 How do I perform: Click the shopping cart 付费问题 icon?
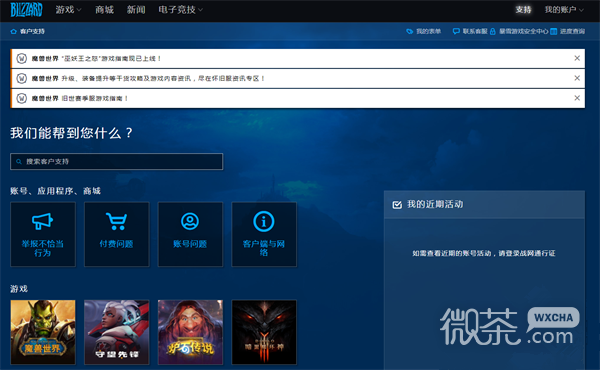(x=116, y=221)
